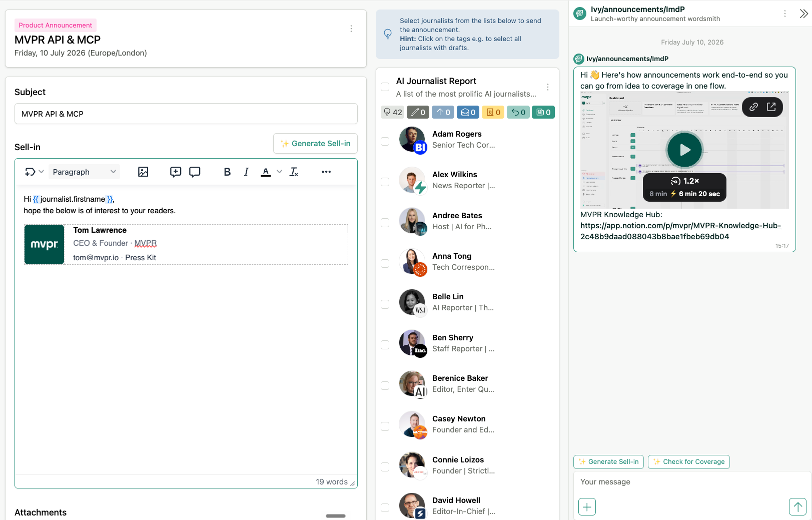Image resolution: width=812 pixels, height=520 pixels.
Task: Select journalist Anna Tong checkbox
Action: coord(385,263)
